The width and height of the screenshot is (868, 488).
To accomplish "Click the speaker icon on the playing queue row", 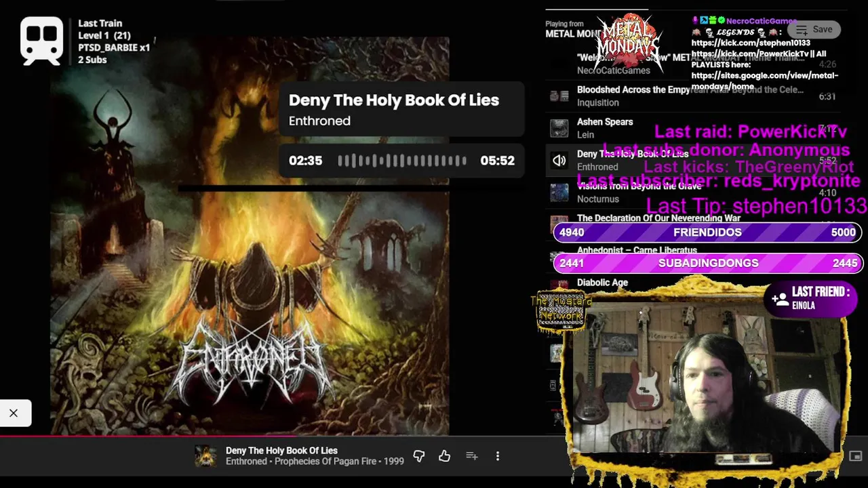I will (x=559, y=161).
